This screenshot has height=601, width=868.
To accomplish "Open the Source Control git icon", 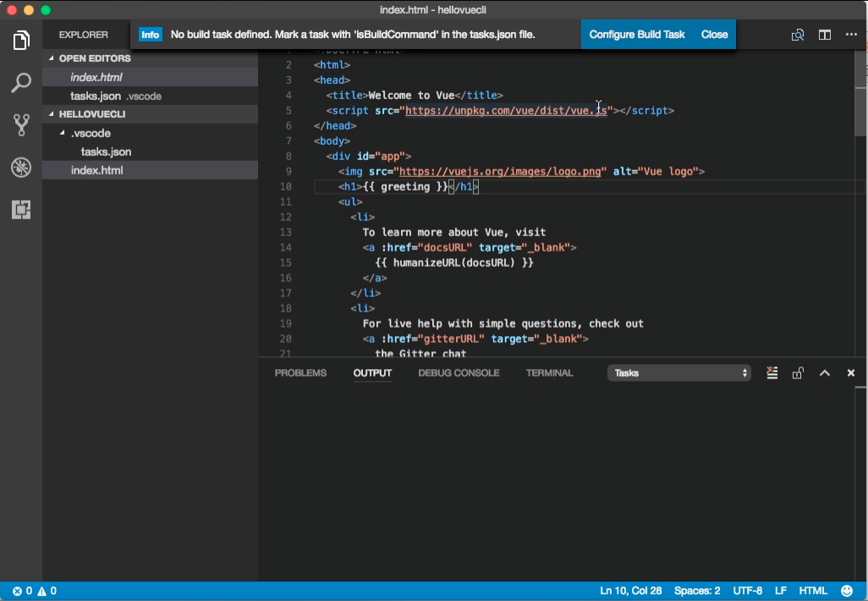I will click(x=21, y=125).
